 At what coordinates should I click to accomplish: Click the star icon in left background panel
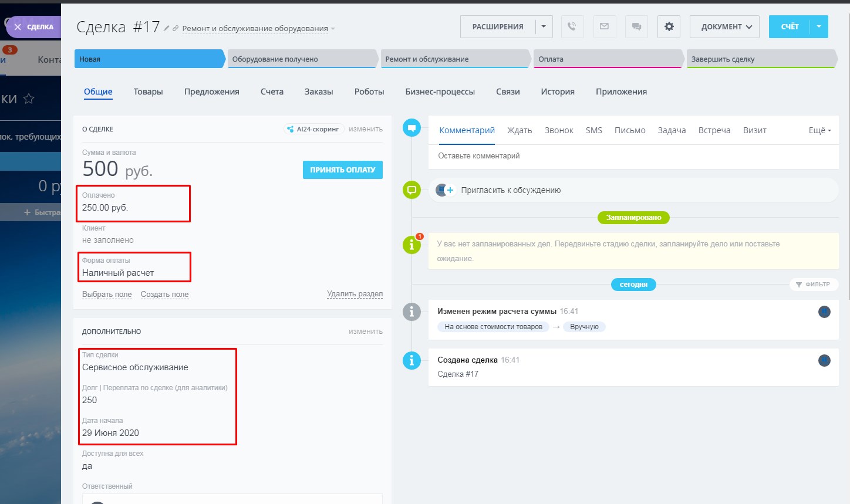pyautogui.click(x=29, y=99)
